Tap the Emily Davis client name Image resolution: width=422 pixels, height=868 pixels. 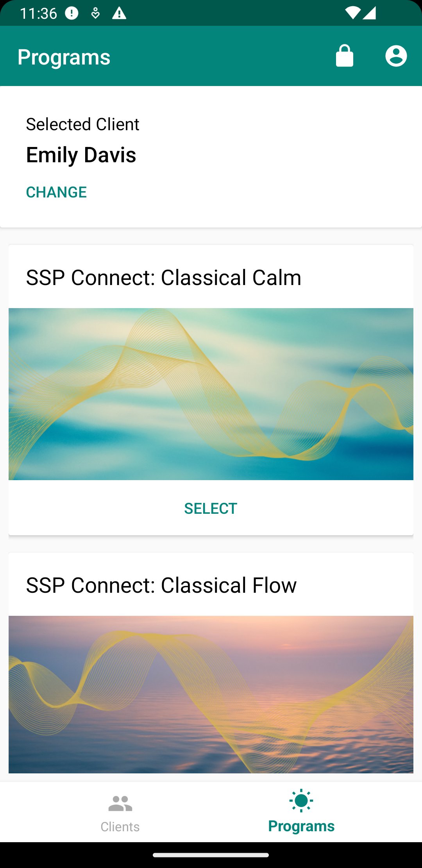point(81,155)
